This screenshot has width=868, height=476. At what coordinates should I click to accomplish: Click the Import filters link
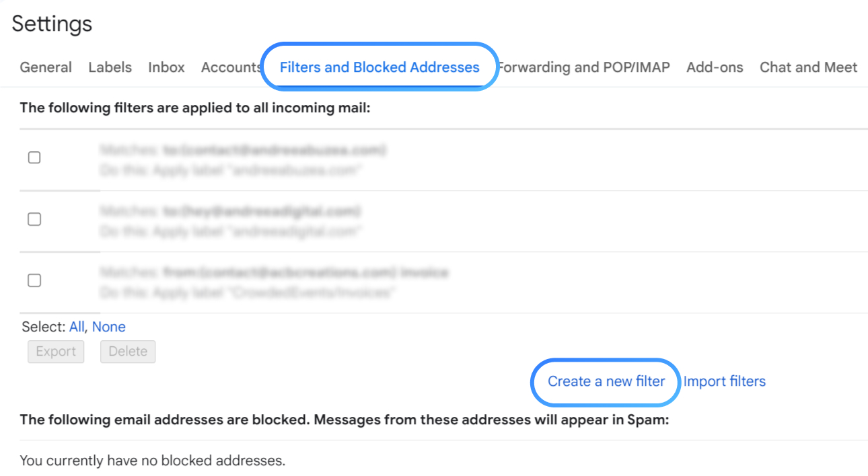point(725,381)
